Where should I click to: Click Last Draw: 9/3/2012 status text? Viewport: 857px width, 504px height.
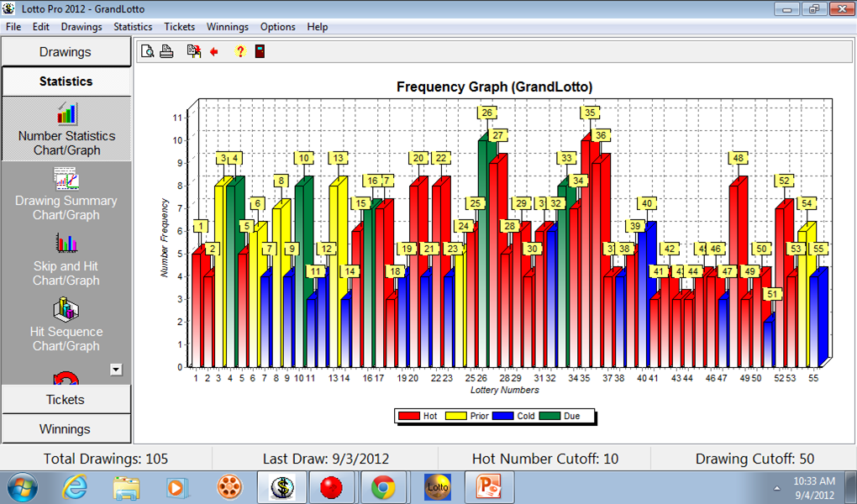[326, 459]
